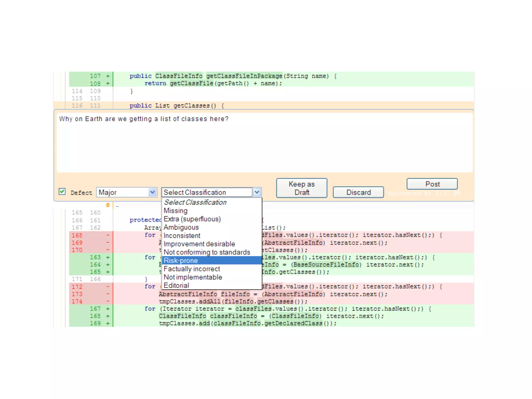Choose Factually incorrect classification
Image resolution: width=532 pixels, height=399 pixels.
[x=192, y=269]
